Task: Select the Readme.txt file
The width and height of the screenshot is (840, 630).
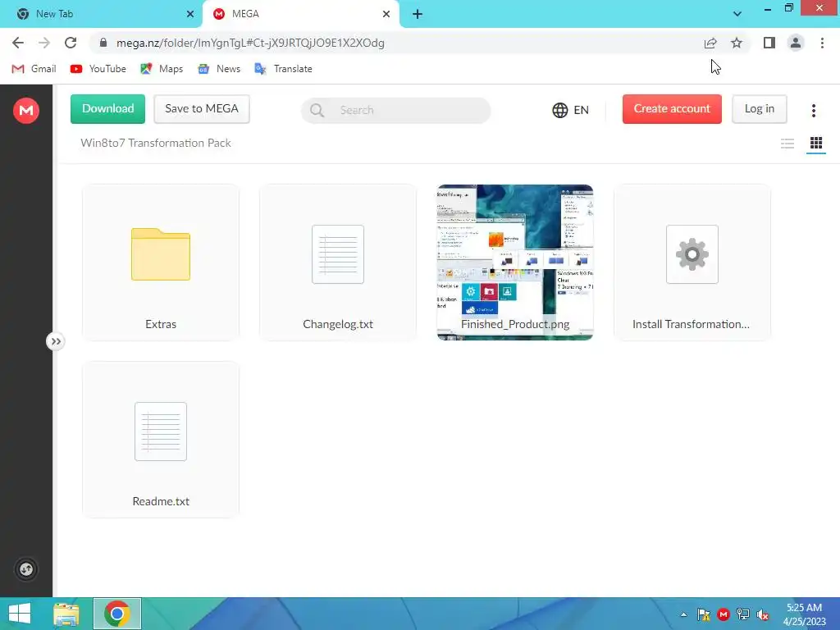Action: [x=161, y=440]
